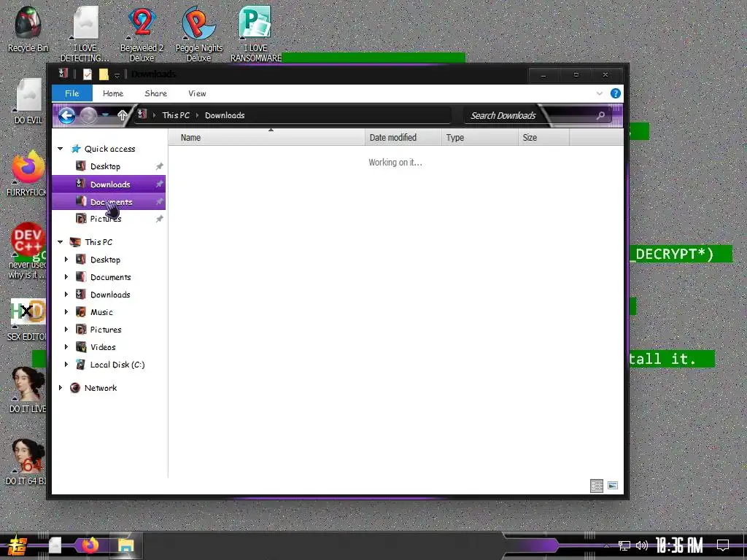Expand the ribbon with the chevron
This screenshot has height=560, width=747.
(x=600, y=93)
